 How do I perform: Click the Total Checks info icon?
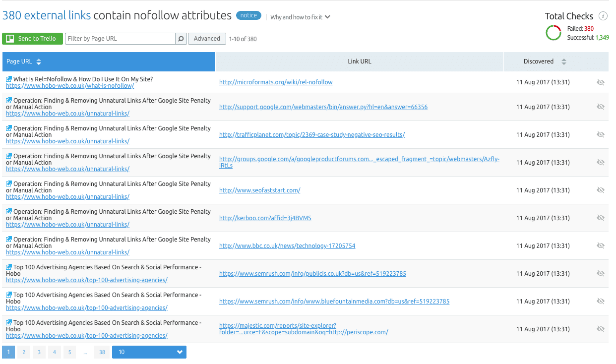point(603,16)
